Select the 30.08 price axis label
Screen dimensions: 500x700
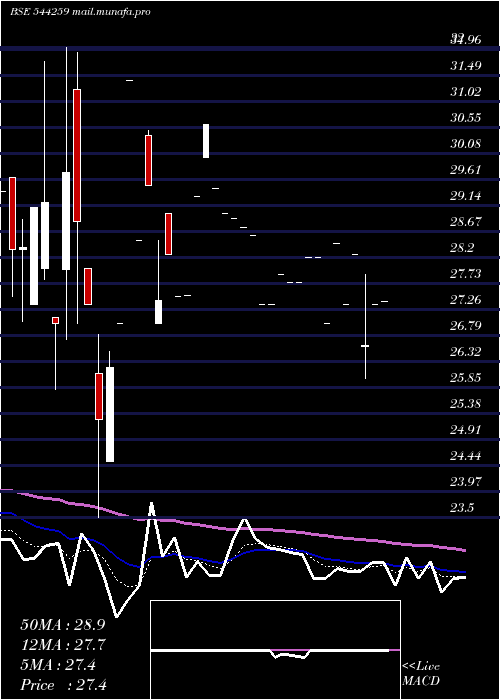pyautogui.click(x=466, y=144)
